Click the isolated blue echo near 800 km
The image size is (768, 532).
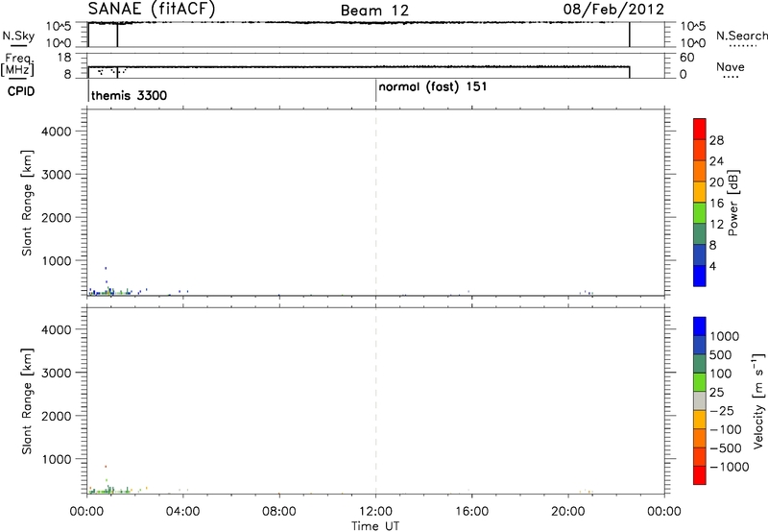[x=106, y=268]
